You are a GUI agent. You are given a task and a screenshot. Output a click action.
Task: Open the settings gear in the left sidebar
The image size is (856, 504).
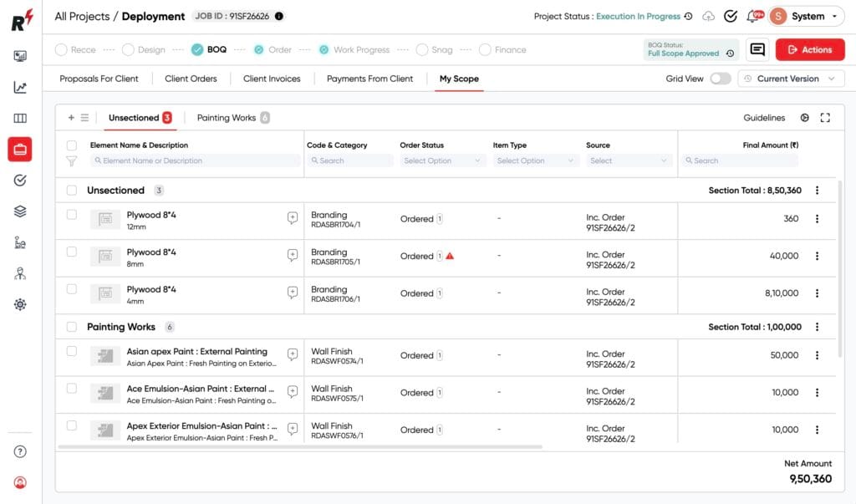click(x=21, y=304)
